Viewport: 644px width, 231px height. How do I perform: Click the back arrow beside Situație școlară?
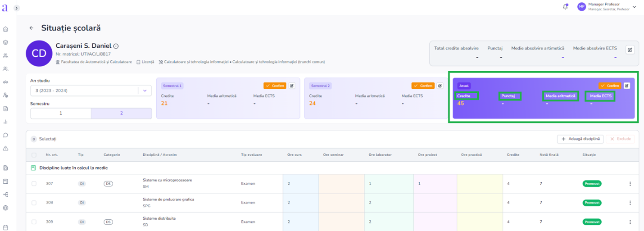[x=32, y=28]
